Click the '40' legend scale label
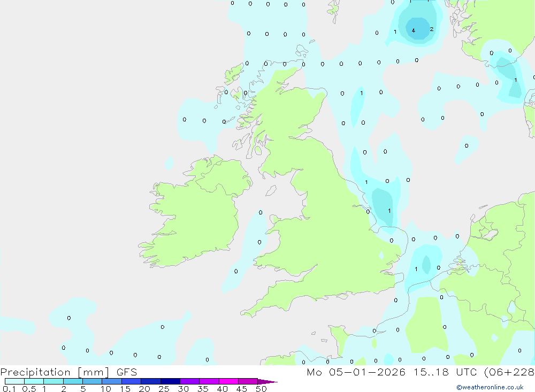Screen dimensions: 535x392 (222, 389)
